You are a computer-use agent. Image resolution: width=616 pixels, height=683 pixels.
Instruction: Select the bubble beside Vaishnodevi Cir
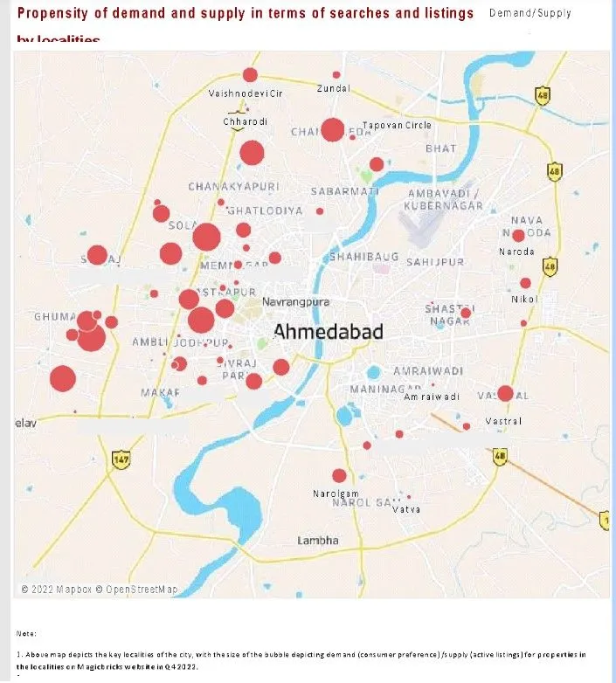click(250, 75)
